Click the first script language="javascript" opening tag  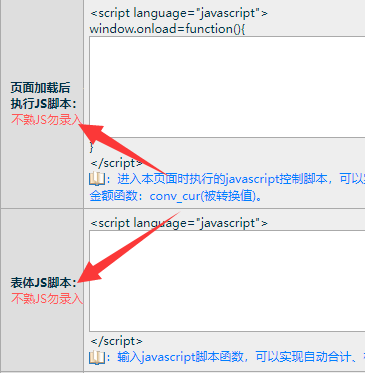tap(179, 13)
